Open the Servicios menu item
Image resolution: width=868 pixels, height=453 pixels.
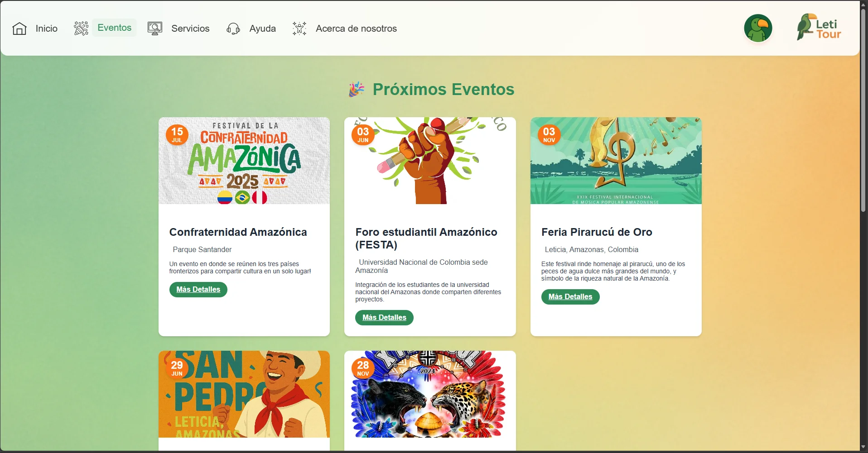click(x=190, y=29)
